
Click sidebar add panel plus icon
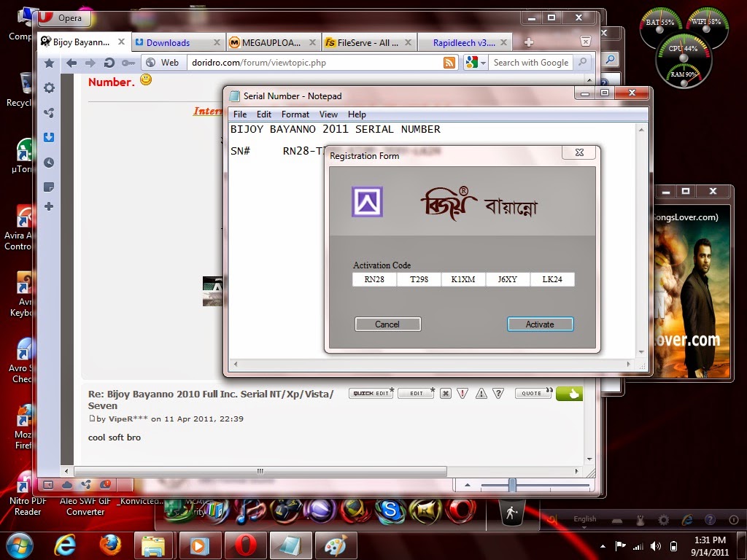pos(49,206)
